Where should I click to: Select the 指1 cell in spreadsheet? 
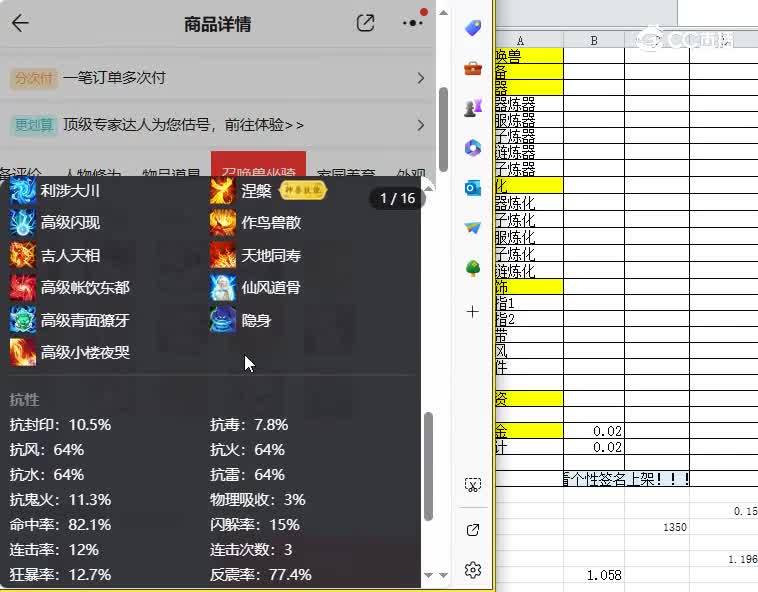(x=529, y=303)
